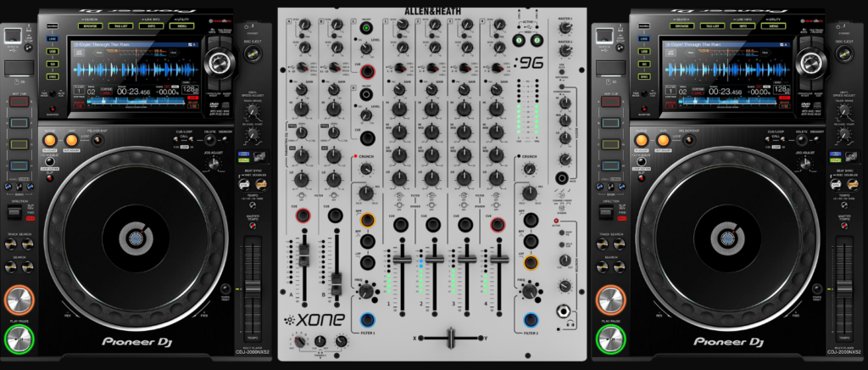Skip to previous track on left deck

click(x=11, y=244)
